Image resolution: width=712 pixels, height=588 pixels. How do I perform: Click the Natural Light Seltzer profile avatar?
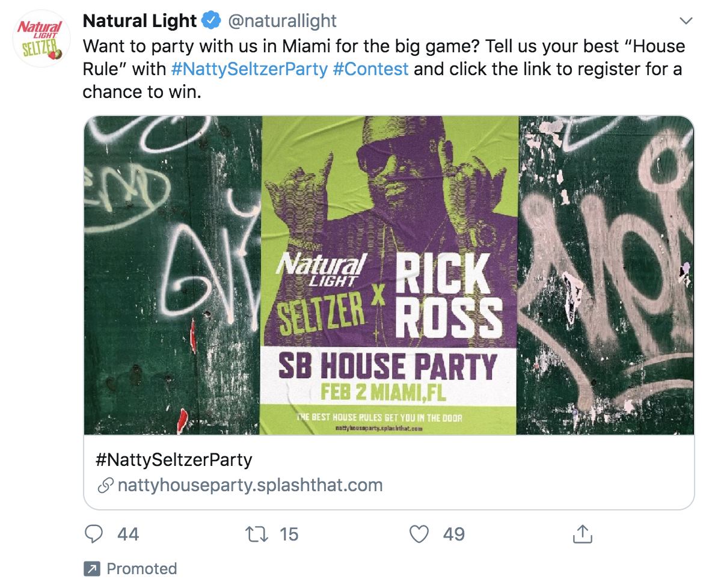[41, 38]
